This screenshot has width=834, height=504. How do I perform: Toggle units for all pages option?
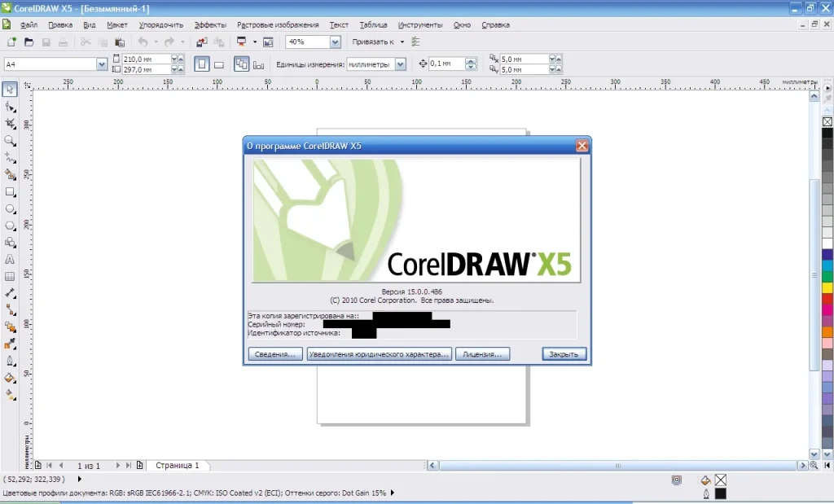point(241,63)
